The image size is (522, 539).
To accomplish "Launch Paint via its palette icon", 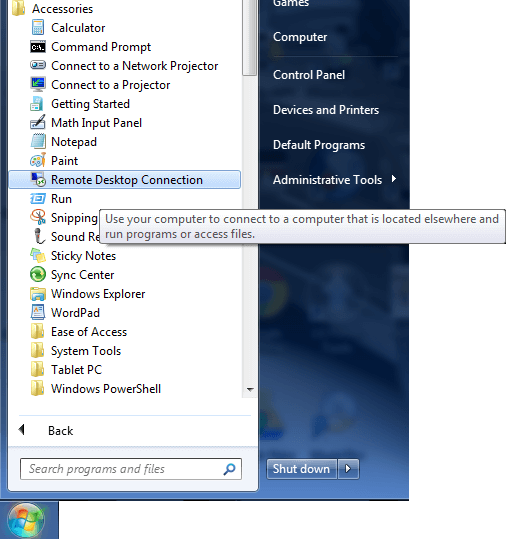I will [x=37, y=161].
